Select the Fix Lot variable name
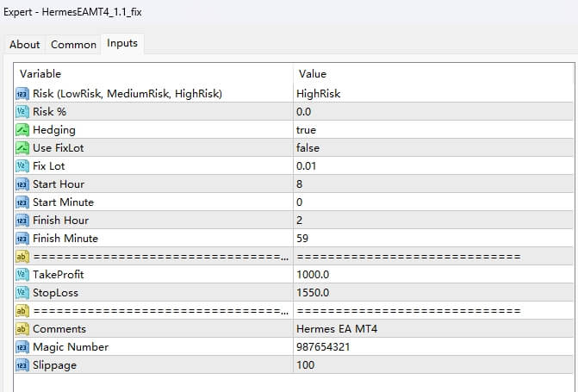The image size is (578, 392). (x=48, y=166)
